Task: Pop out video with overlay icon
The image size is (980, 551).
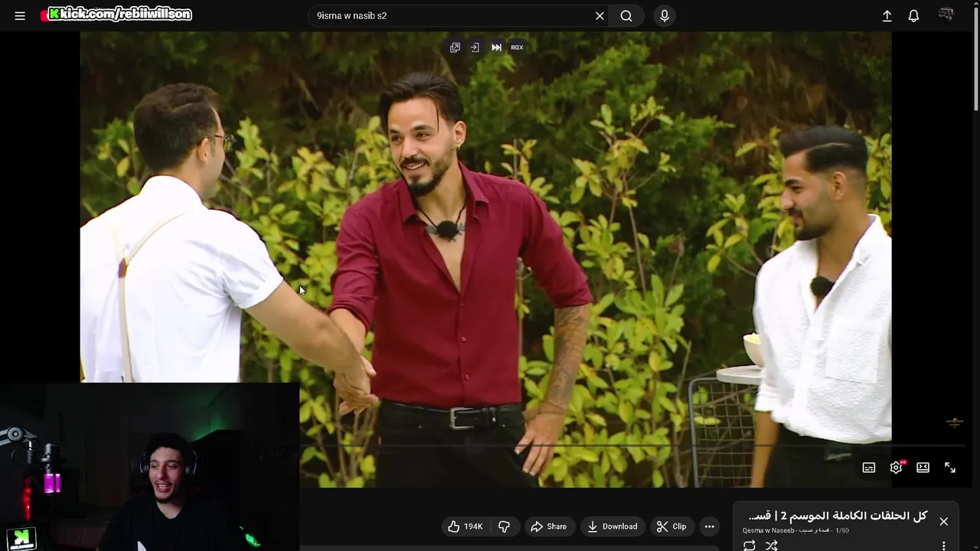Action: click(455, 47)
